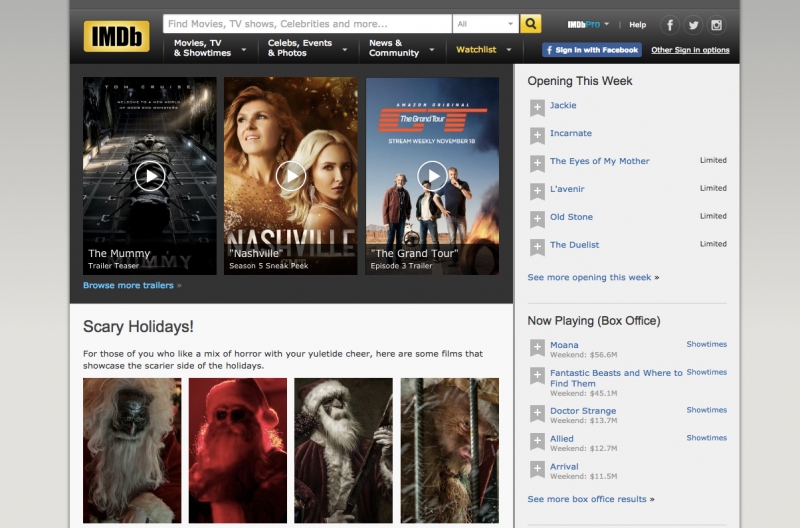This screenshot has height=528, width=800.
Task: Open the search category 'All' dropdown
Action: point(485,23)
